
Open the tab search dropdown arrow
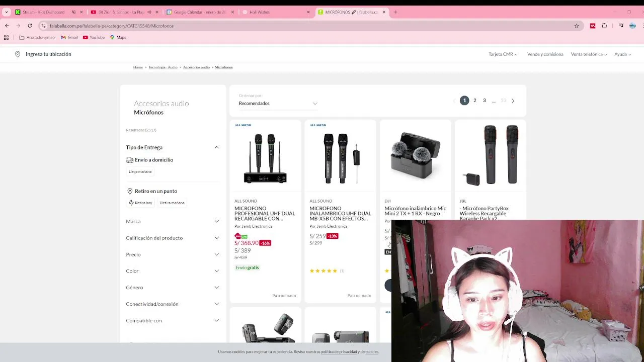[x=7, y=12]
